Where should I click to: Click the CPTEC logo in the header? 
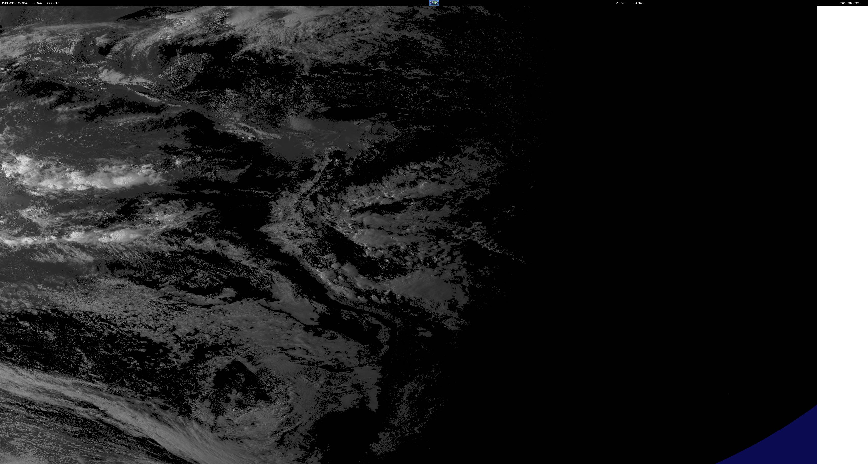(434, 3)
